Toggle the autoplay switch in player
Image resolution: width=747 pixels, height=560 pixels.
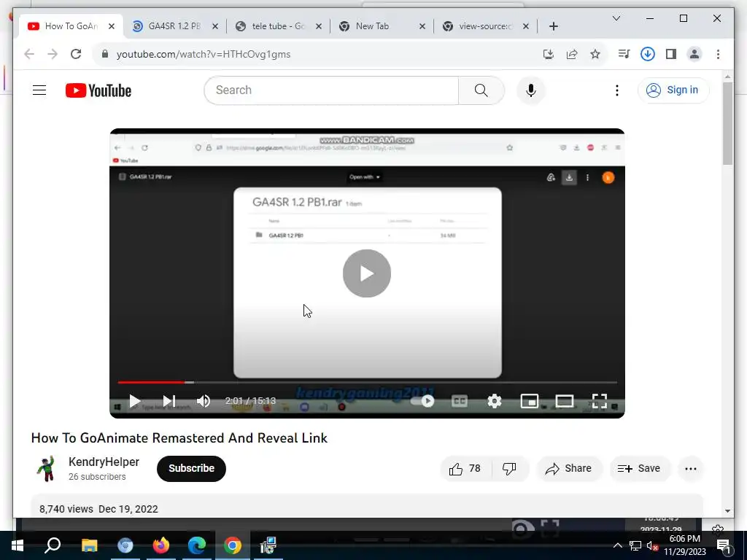tap(422, 401)
